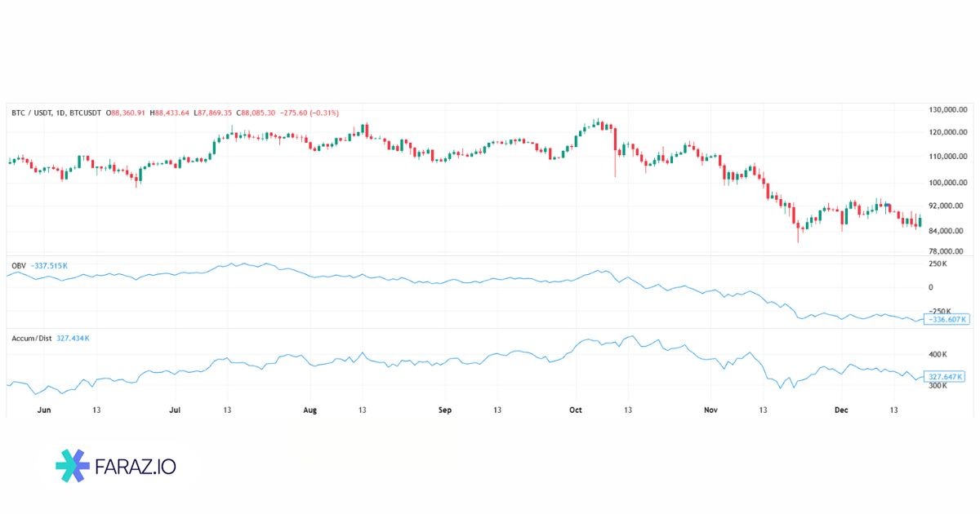Click the Faraz.io star logo icon
Image resolution: width=980 pixels, height=514 pixels.
tap(73, 465)
